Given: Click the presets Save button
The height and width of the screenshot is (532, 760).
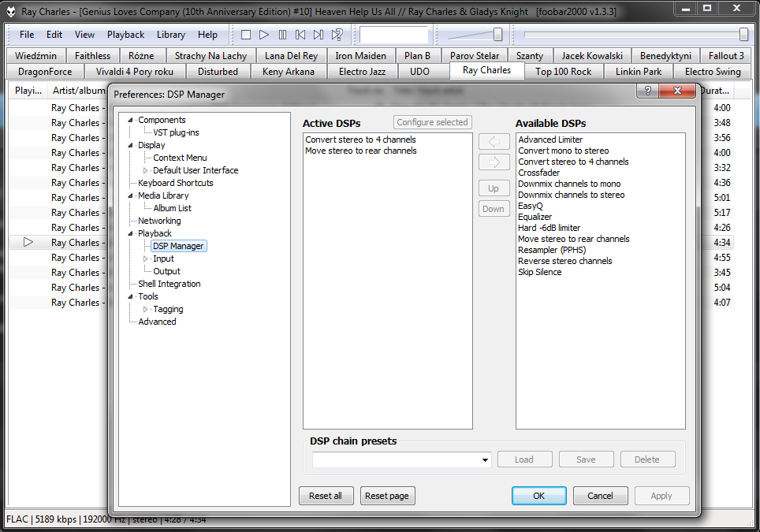Looking at the screenshot, I should [586, 459].
